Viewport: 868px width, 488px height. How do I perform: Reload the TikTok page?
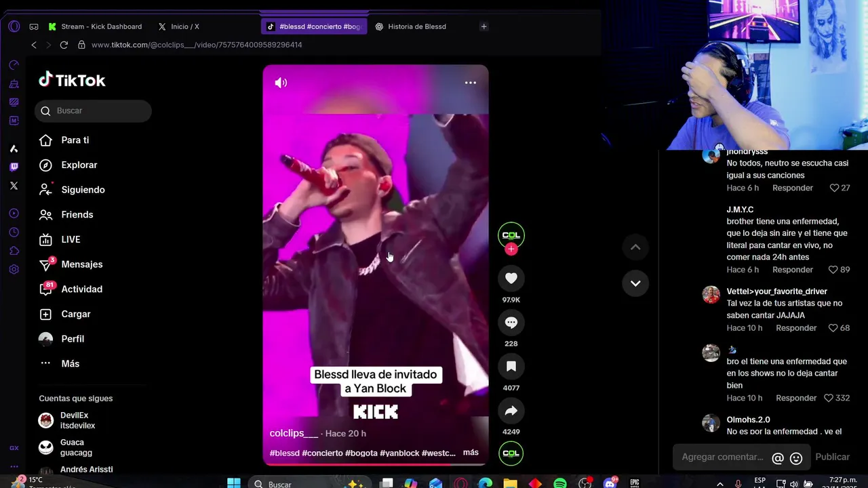coord(64,45)
